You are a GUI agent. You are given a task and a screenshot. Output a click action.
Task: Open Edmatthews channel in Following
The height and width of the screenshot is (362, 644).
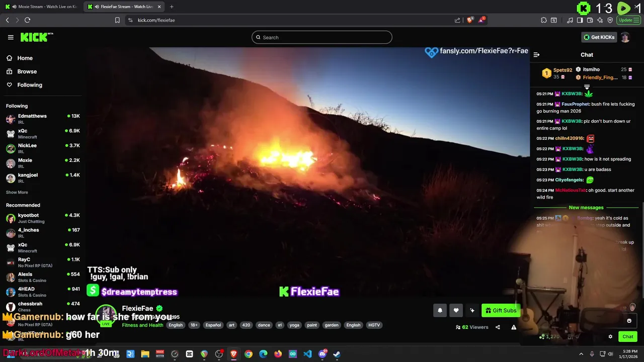tap(43, 119)
